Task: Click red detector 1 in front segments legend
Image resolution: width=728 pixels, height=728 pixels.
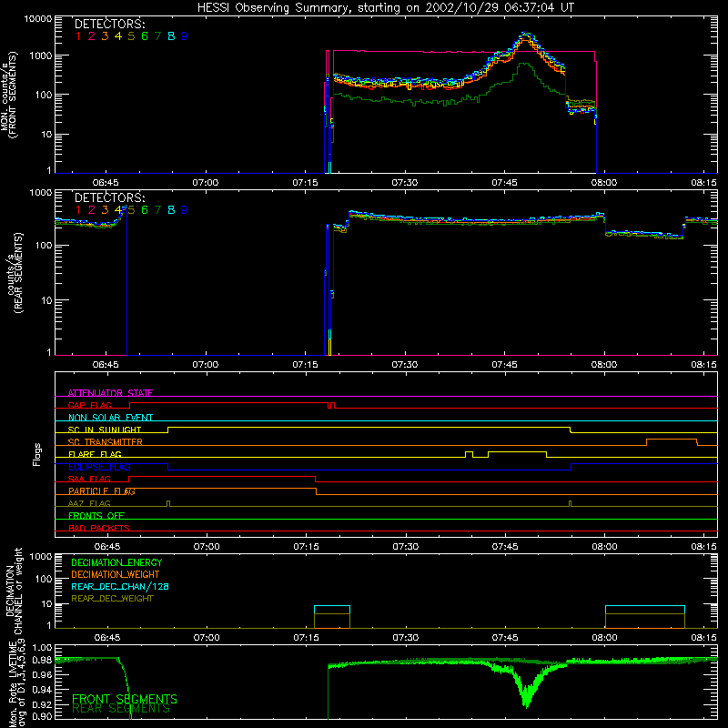Action: pos(78,36)
